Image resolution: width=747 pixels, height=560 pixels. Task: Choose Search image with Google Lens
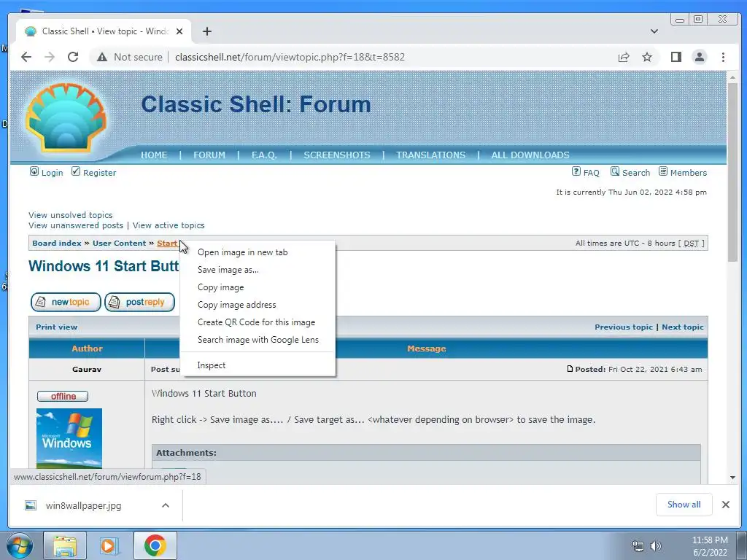258,340
